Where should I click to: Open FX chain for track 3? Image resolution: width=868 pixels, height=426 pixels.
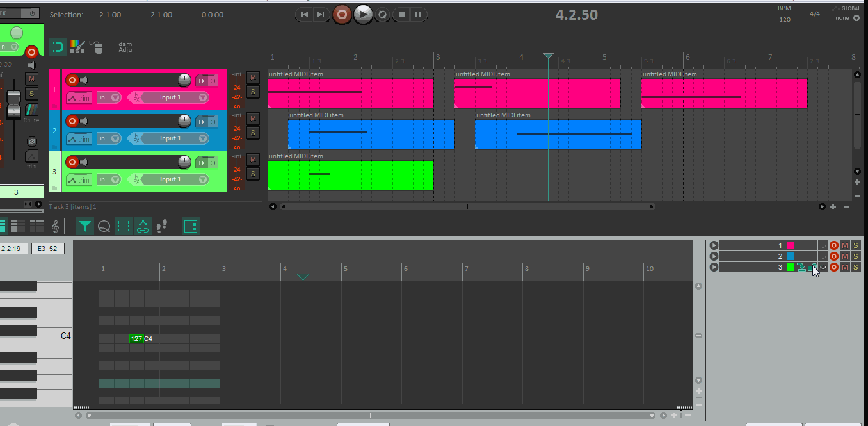click(202, 163)
